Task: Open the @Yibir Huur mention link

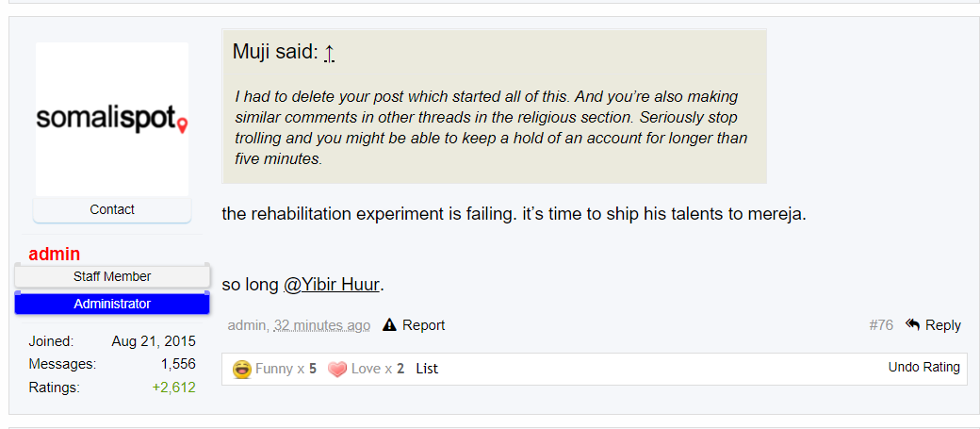Action: pos(332,285)
